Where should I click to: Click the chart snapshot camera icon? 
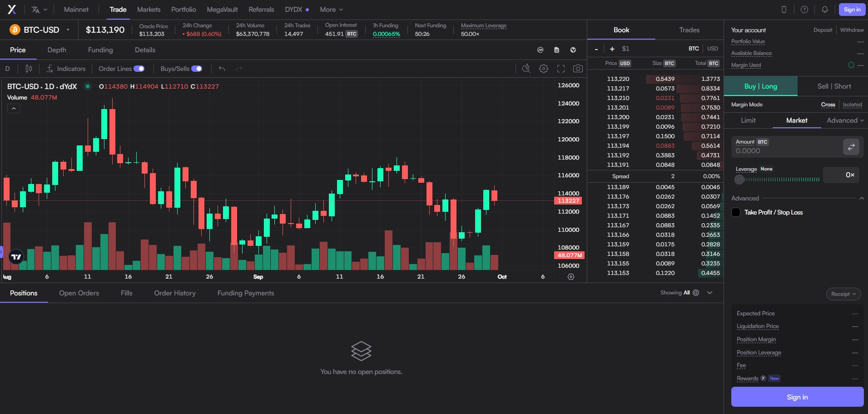pyautogui.click(x=578, y=69)
